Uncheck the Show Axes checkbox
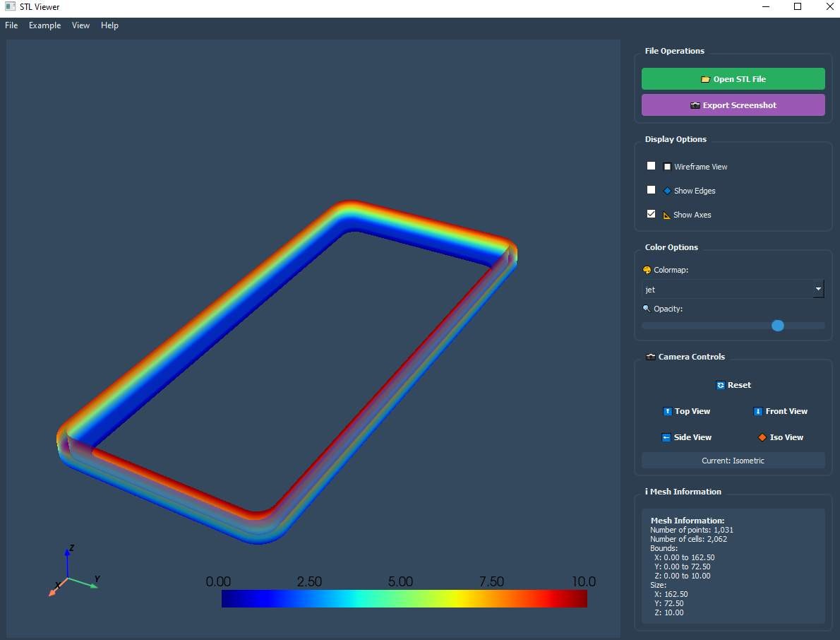 tap(652, 214)
